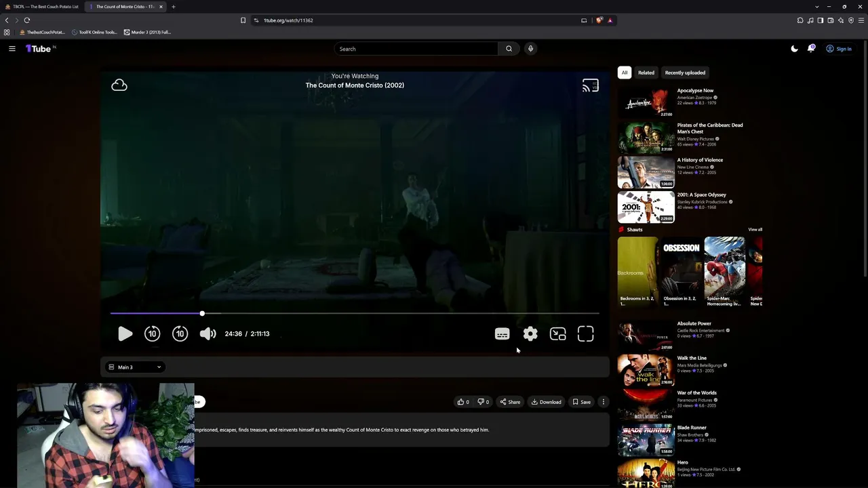Open the Murder 3 (2013) bookmark

(147, 32)
